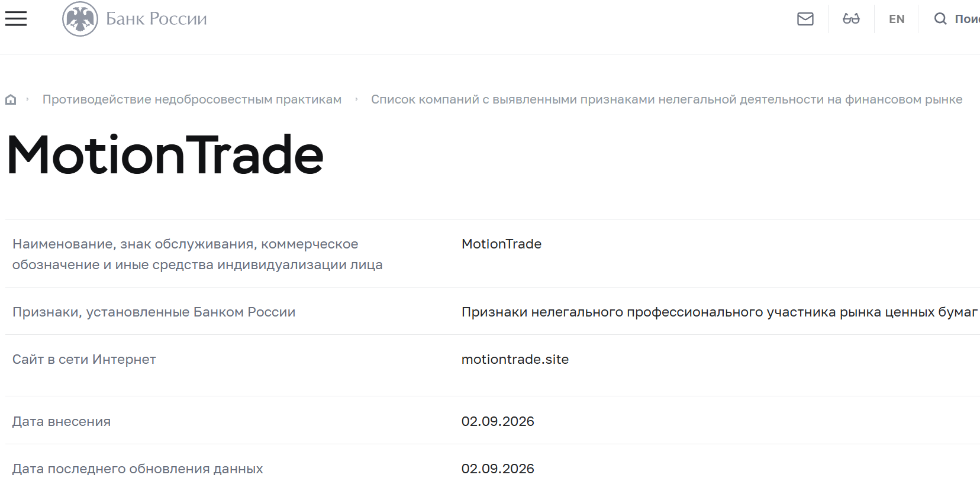Select Признаки нелегального профессионального участника value
The height and width of the screenshot is (478, 980).
point(719,312)
